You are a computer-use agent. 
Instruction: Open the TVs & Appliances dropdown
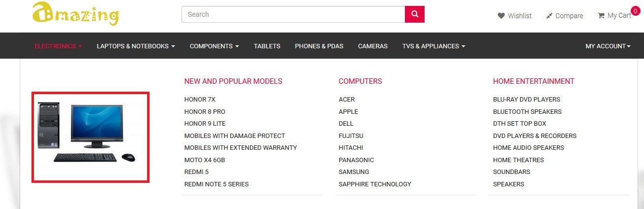tap(433, 46)
